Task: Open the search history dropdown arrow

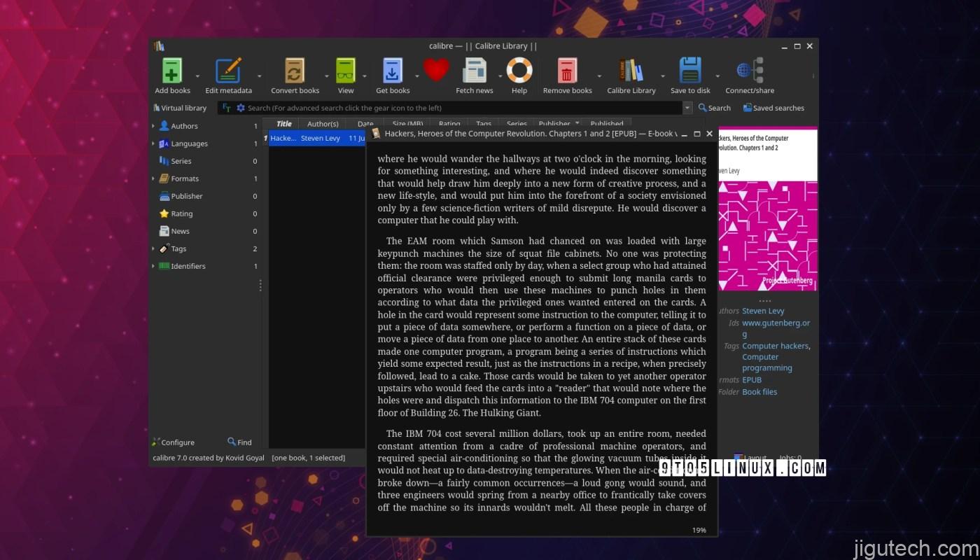Action: (x=687, y=108)
